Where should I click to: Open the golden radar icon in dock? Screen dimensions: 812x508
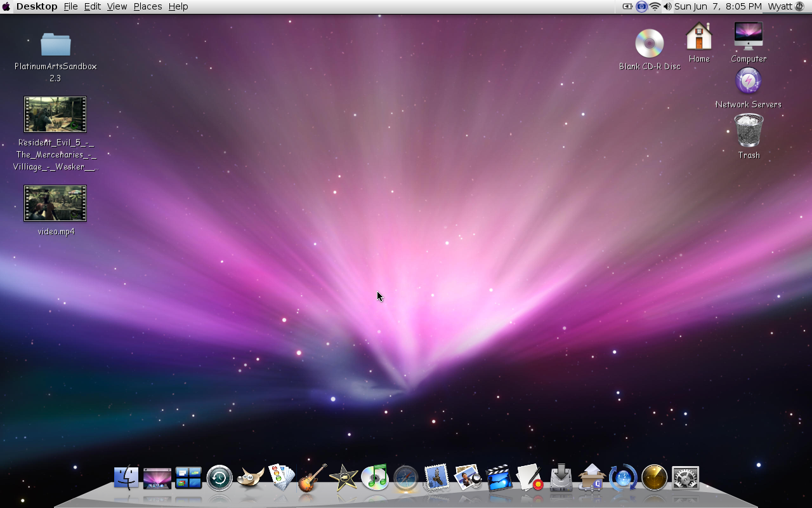click(654, 478)
